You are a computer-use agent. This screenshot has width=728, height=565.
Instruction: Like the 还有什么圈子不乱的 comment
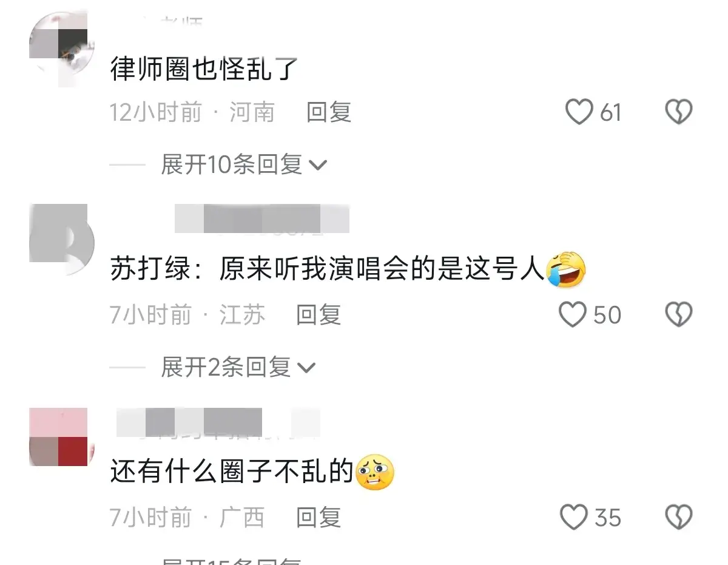(573, 518)
